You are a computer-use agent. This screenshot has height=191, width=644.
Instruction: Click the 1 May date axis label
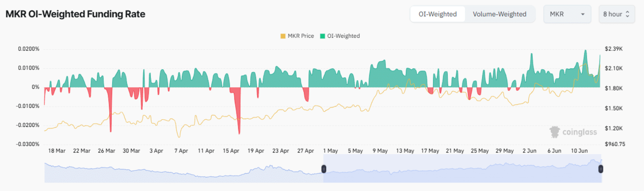coord(330,151)
